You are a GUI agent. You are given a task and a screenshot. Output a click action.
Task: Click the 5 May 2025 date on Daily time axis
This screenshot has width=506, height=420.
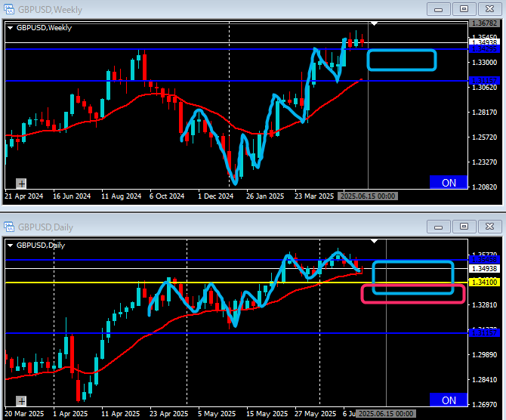217,414
